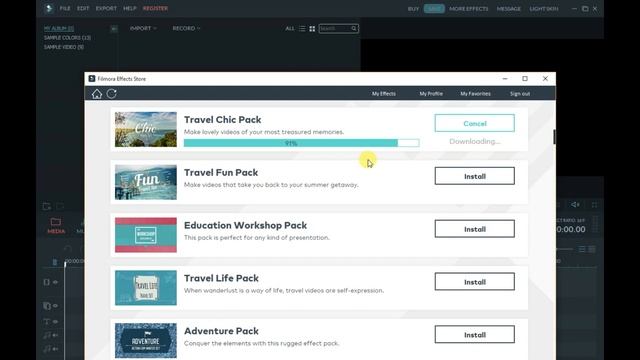Toggle overlay track visibility eye

coord(56,306)
